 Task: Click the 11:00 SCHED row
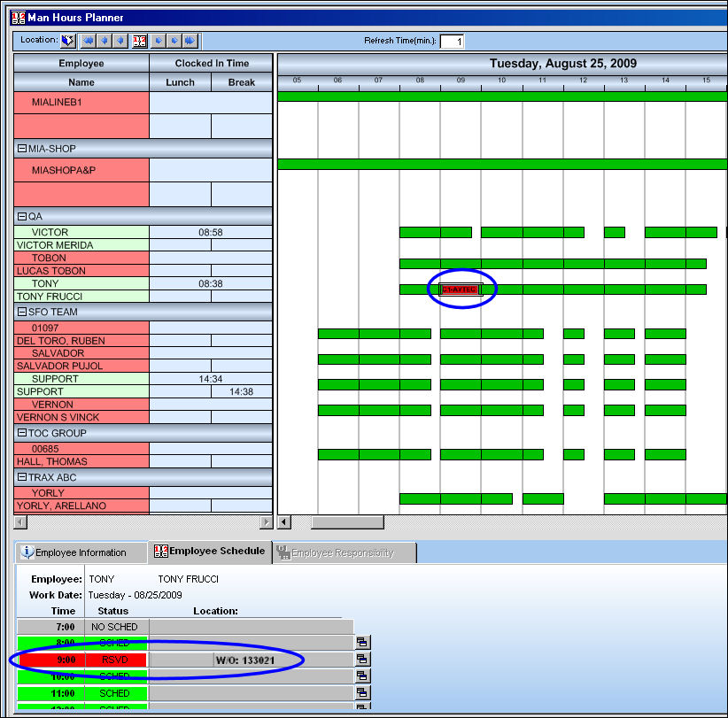185,693
